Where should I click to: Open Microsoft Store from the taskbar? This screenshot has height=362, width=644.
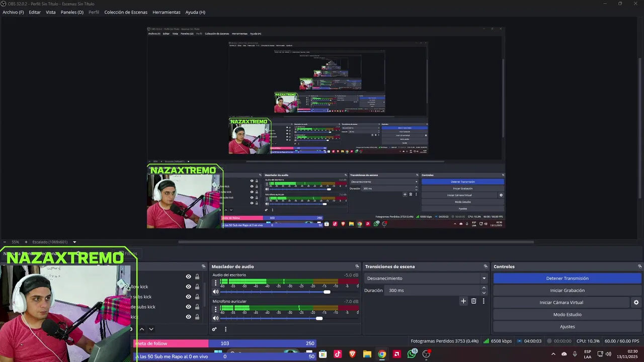[x=323, y=354]
